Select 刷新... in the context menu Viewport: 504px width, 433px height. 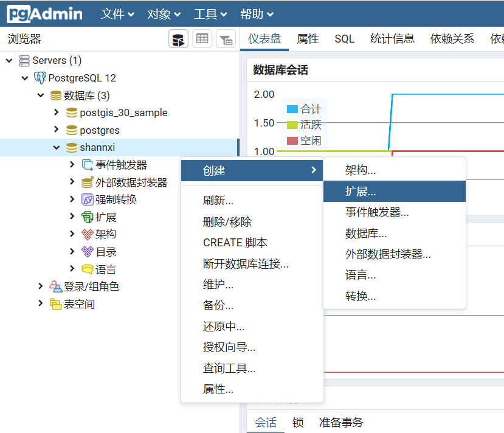(252, 201)
